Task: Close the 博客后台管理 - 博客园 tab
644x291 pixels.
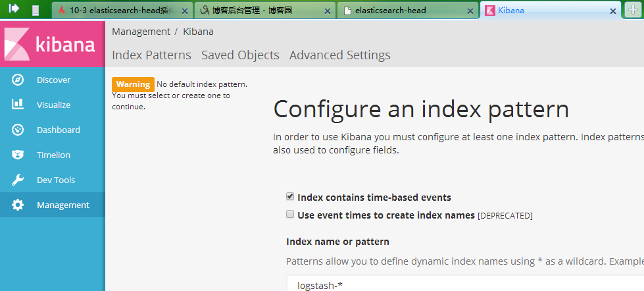Action: [328, 11]
